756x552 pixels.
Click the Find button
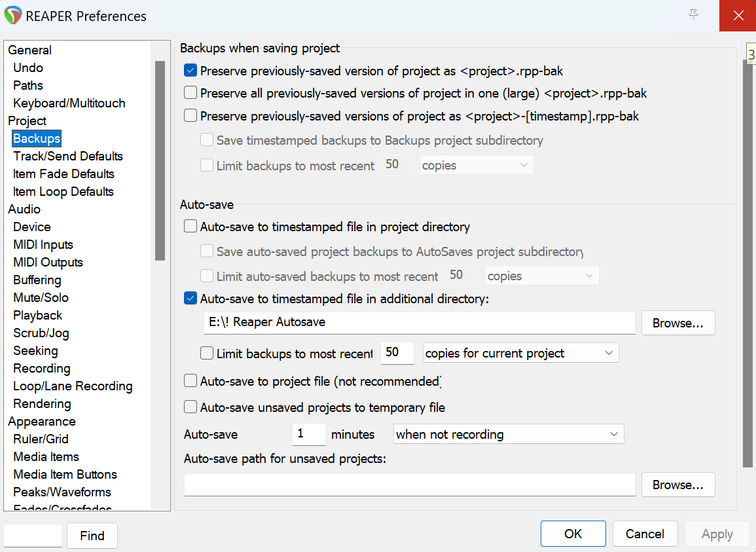click(x=92, y=536)
